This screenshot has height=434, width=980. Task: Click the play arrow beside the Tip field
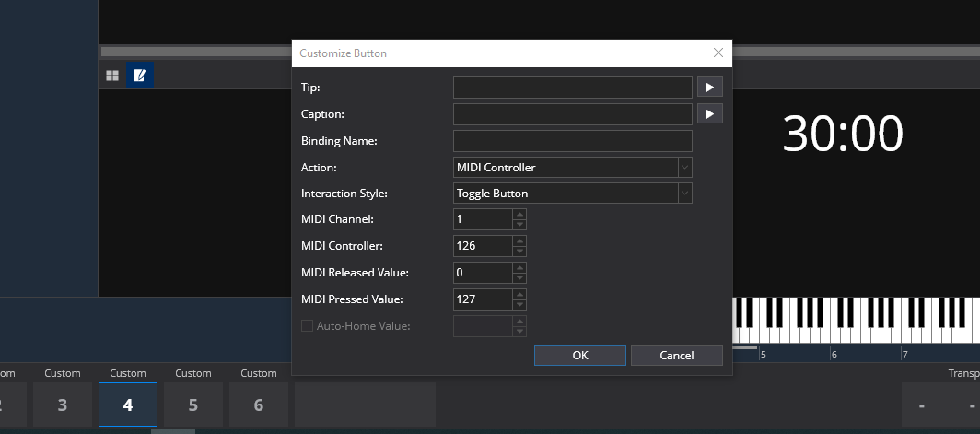click(709, 88)
